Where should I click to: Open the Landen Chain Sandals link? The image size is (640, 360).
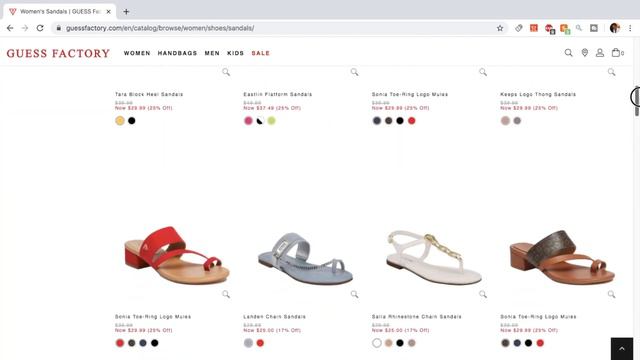click(x=274, y=317)
